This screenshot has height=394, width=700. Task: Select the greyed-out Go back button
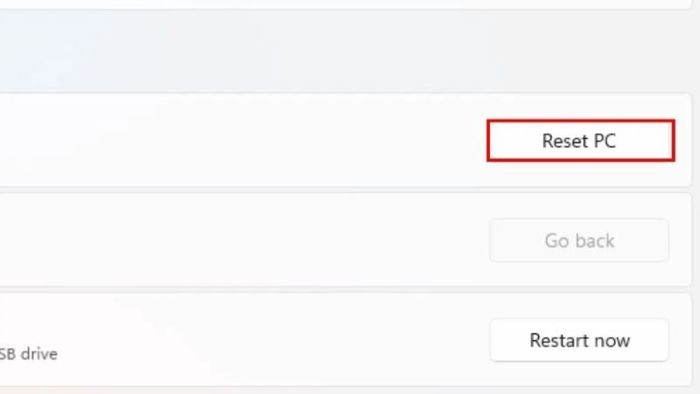(x=579, y=241)
